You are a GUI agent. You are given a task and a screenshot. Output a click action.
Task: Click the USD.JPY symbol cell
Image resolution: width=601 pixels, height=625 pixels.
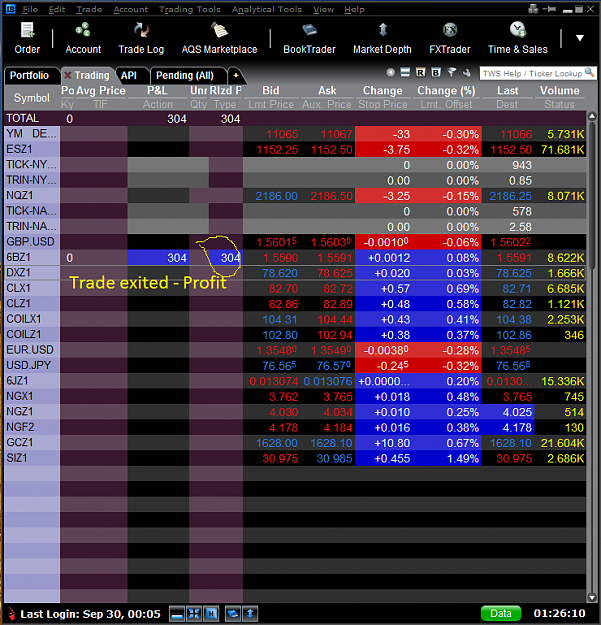pyautogui.click(x=32, y=365)
